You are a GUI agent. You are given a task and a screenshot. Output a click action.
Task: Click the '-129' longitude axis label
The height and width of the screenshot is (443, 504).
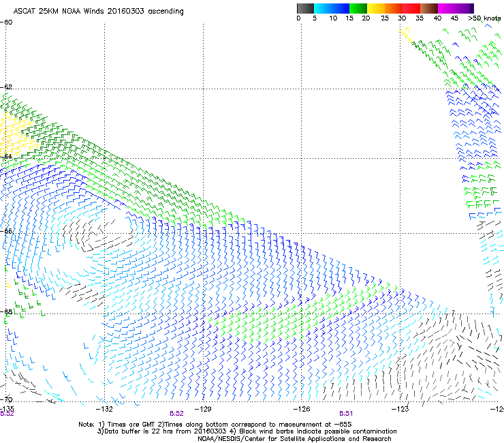(x=203, y=409)
